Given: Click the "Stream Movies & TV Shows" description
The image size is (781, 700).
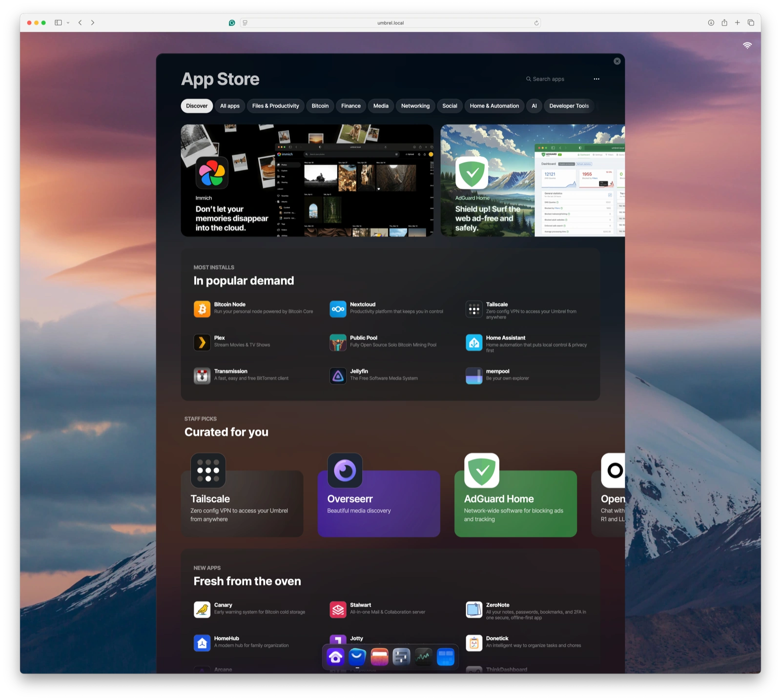Looking at the screenshot, I should 242,345.
